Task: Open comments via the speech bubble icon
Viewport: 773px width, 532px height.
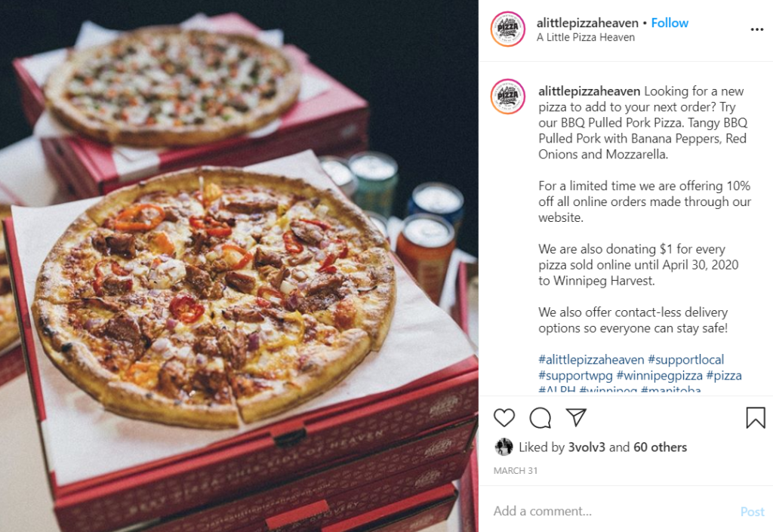Action: pos(540,418)
